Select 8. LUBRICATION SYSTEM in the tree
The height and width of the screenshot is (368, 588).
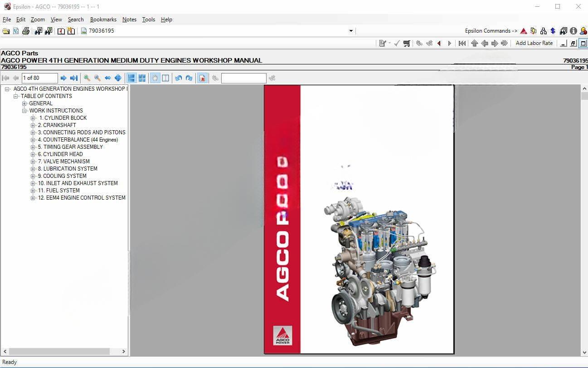coord(68,169)
